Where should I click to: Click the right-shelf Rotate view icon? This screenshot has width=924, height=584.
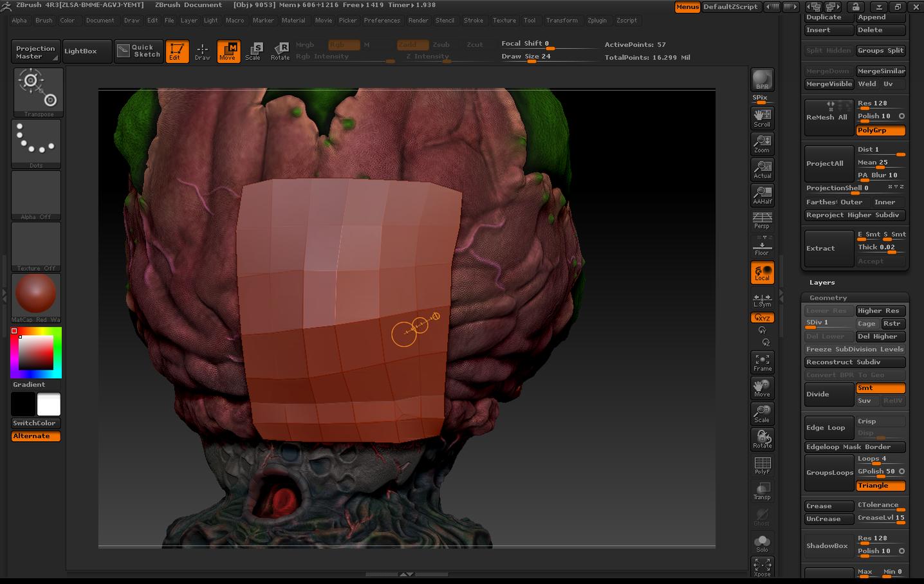(x=762, y=439)
